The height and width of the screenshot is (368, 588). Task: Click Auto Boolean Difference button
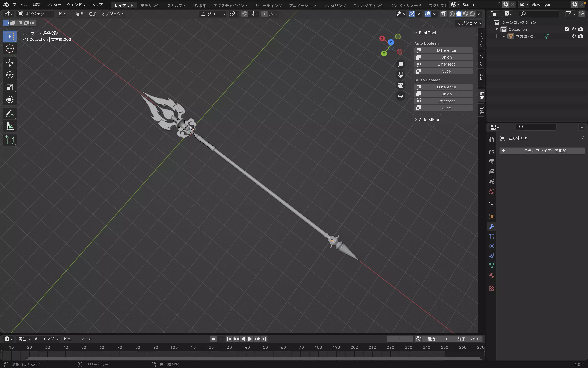(x=443, y=50)
